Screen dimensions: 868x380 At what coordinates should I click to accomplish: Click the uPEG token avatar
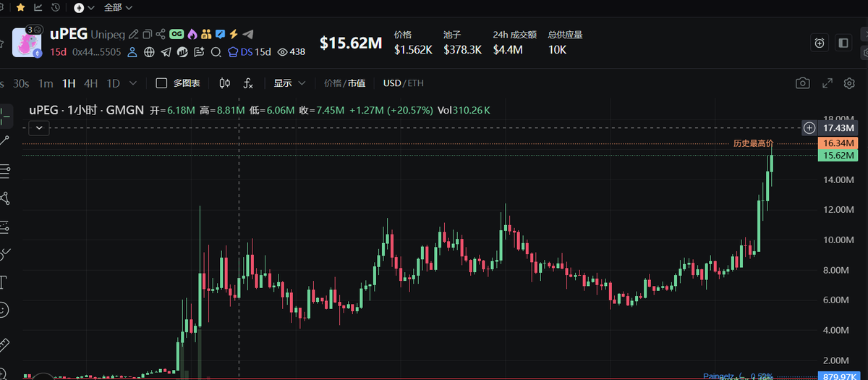[27, 42]
